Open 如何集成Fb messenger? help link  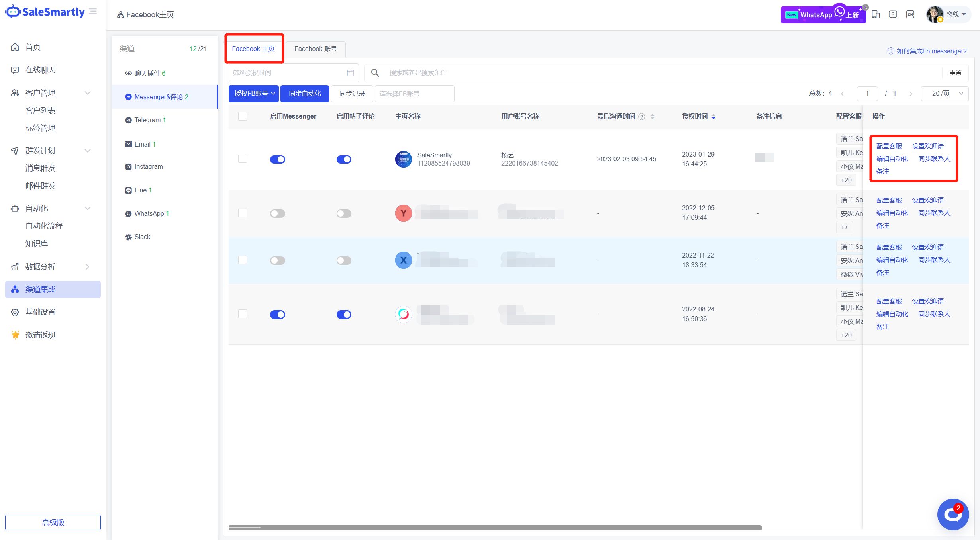[x=931, y=51]
